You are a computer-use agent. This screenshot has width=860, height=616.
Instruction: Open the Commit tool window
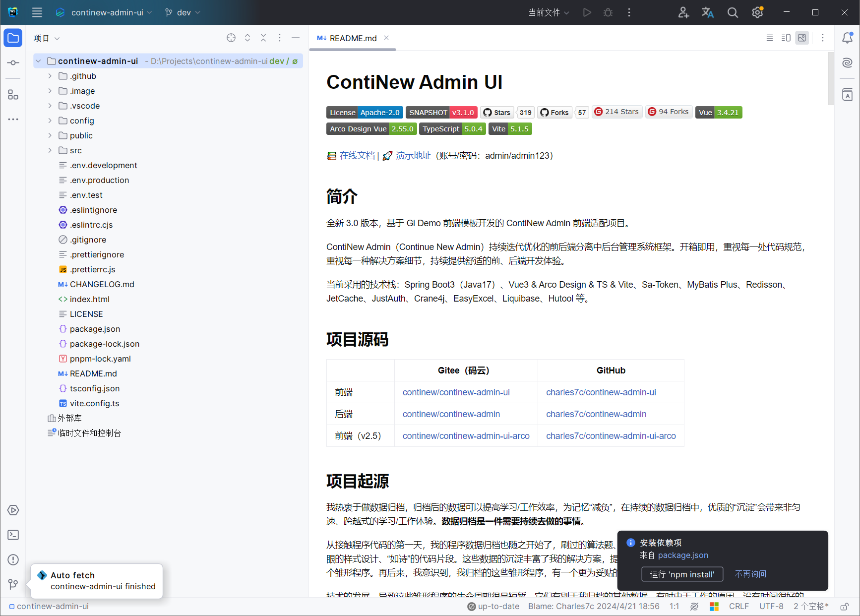coord(13,63)
